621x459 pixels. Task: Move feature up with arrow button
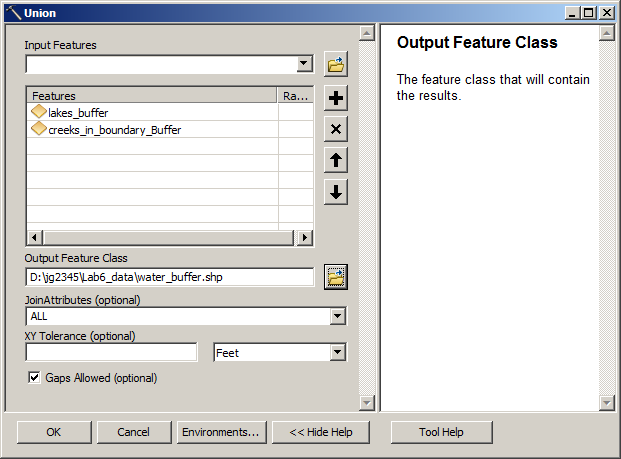(336, 161)
